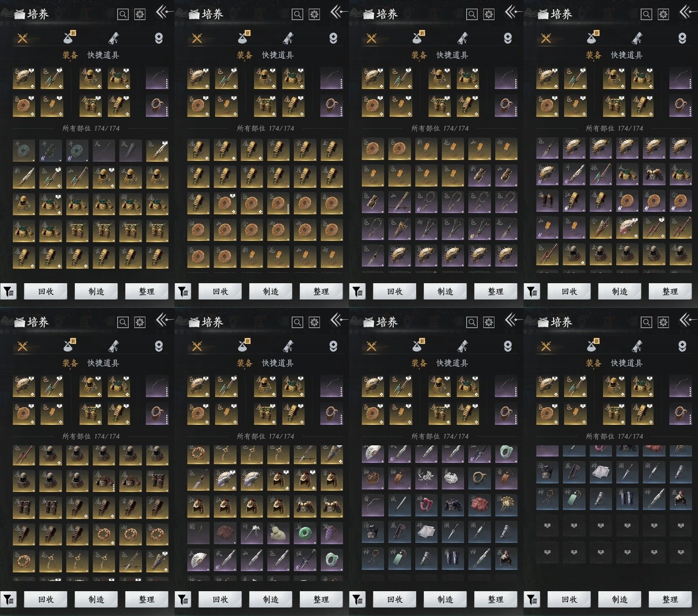Open search in bottom row's third panel
Viewport: 698px width, 616px height.
(x=472, y=323)
